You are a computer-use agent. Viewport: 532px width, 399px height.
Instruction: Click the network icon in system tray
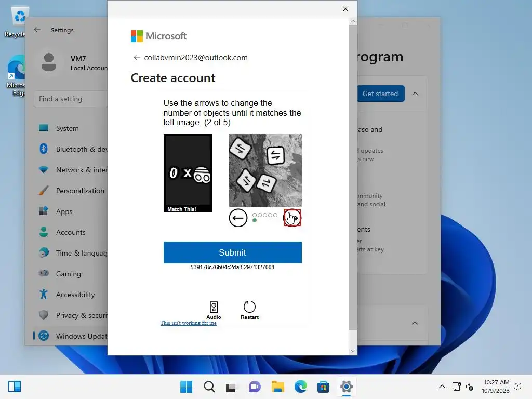tap(456, 387)
